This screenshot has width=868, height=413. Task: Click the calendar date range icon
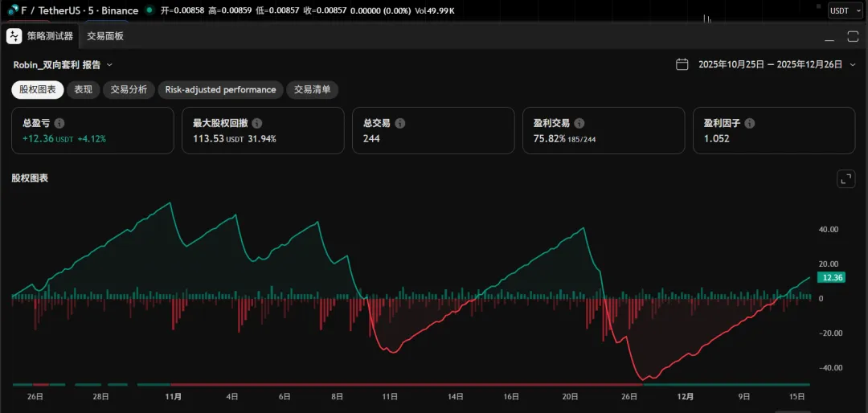click(682, 64)
